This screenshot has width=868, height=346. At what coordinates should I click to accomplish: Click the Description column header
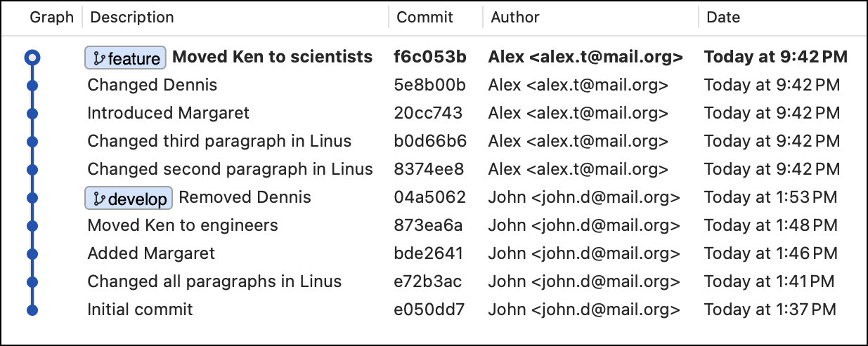(132, 18)
